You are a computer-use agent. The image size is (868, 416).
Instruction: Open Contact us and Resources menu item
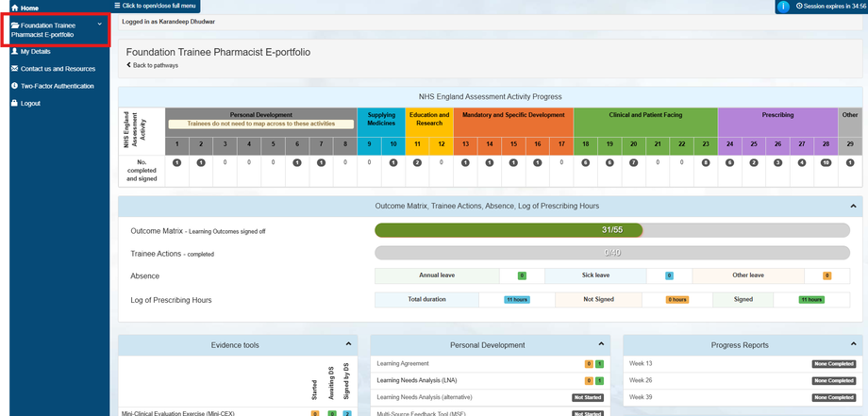coord(58,69)
